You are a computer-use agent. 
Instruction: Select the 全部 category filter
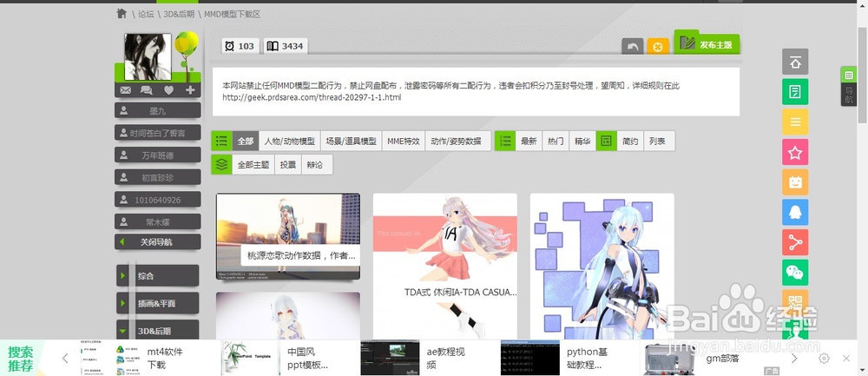point(246,142)
